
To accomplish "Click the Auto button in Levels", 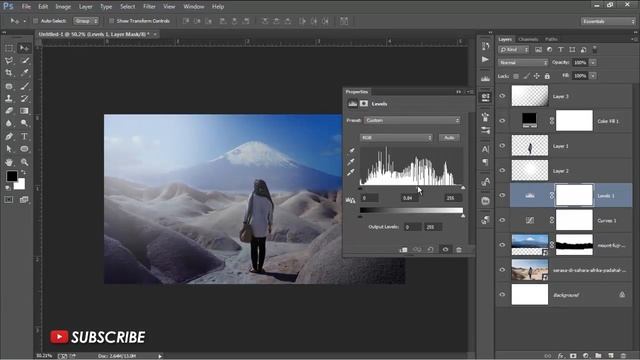I will (449, 138).
